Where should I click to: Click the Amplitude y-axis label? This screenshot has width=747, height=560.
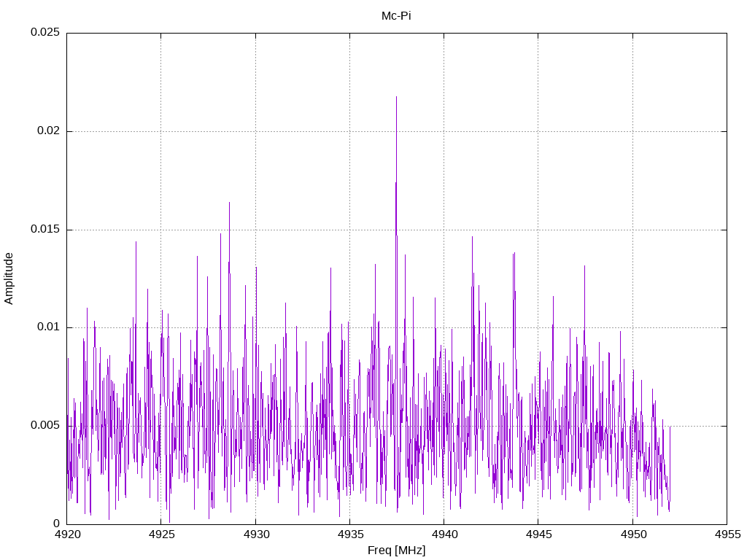click(x=9, y=278)
